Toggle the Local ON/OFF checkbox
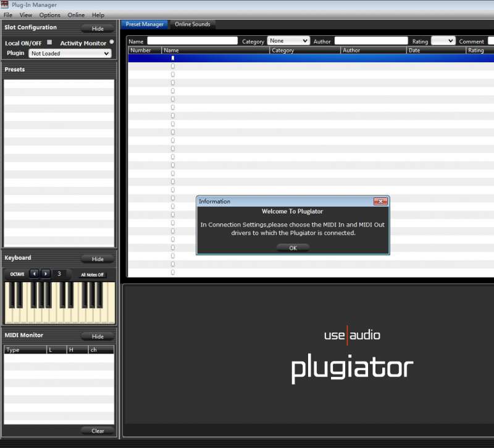This screenshot has height=448, width=494. [49, 43]
